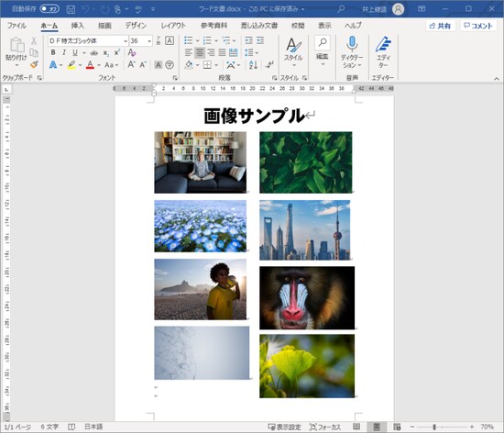This screenshot has height=433, width=504.
Task: Click the Multilevel List icon
Action: click(226, 40)
